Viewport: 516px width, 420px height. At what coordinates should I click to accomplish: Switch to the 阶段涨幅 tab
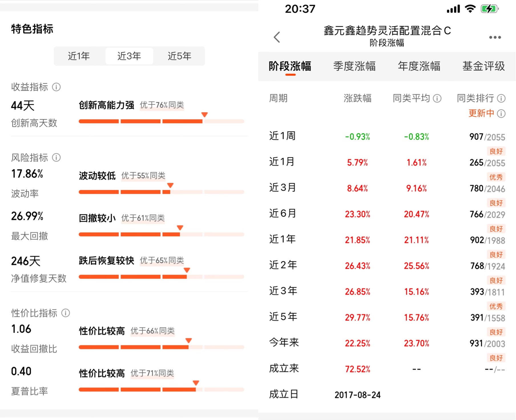pyautogui.click(x=290, y=66)
